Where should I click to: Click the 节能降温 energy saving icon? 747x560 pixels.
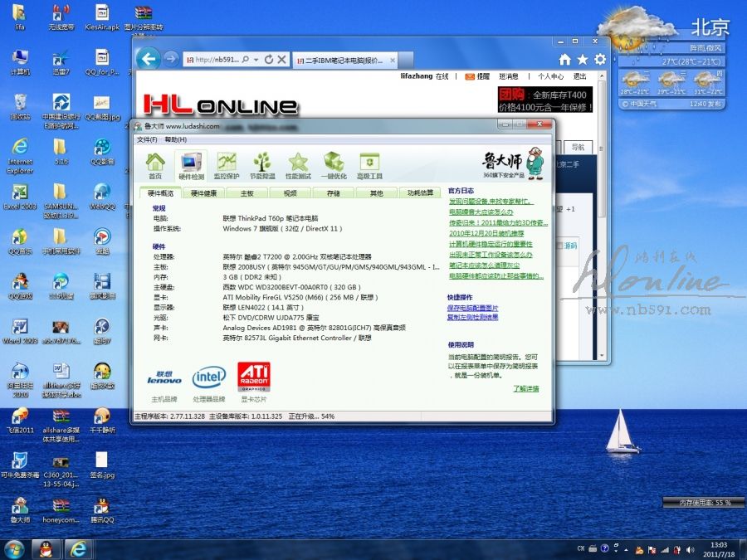tap(262, 165)
